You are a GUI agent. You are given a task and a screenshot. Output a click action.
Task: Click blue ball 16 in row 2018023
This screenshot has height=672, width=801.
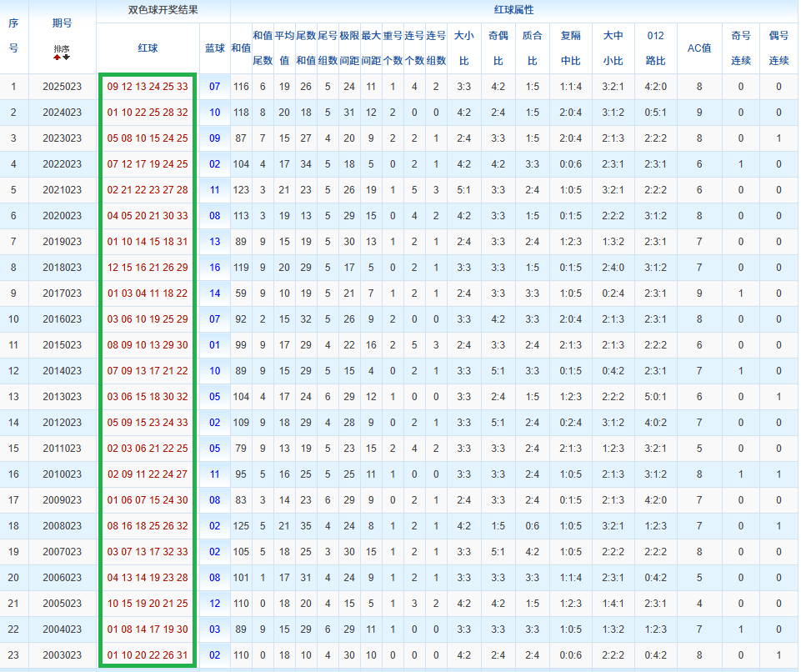pos(215,268)
